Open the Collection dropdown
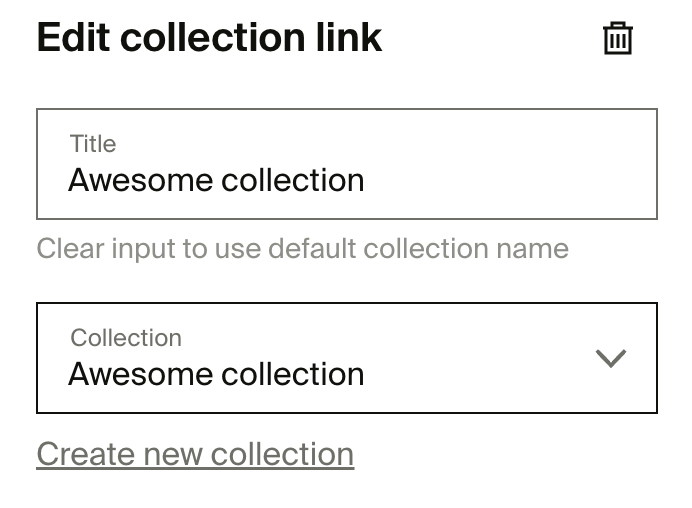 coord(347,358)
